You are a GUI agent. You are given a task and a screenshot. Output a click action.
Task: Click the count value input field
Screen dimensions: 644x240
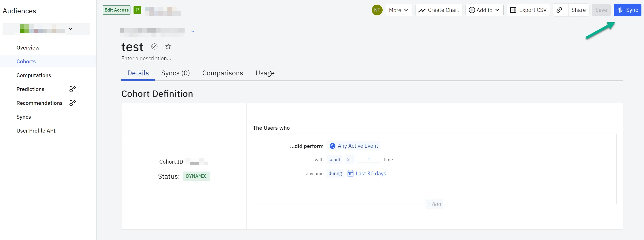pos(369,159)
